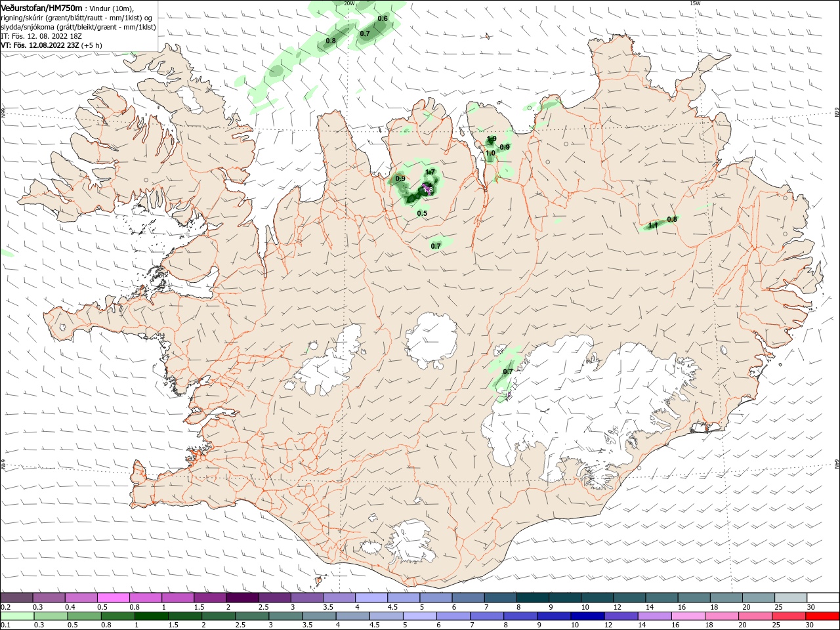Click the Veðurstofan/HM750m title text

click(41, 7)
